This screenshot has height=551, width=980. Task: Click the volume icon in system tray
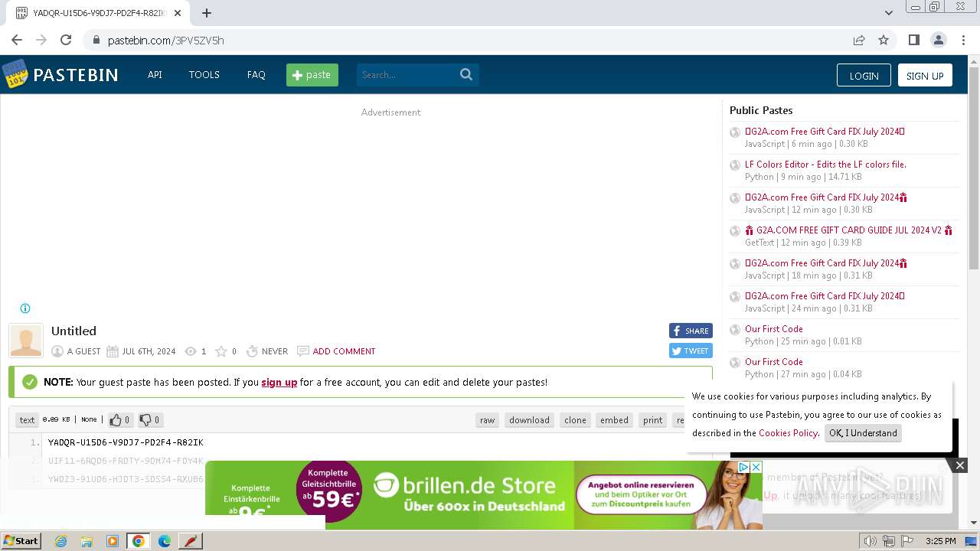tap(871, 541)
